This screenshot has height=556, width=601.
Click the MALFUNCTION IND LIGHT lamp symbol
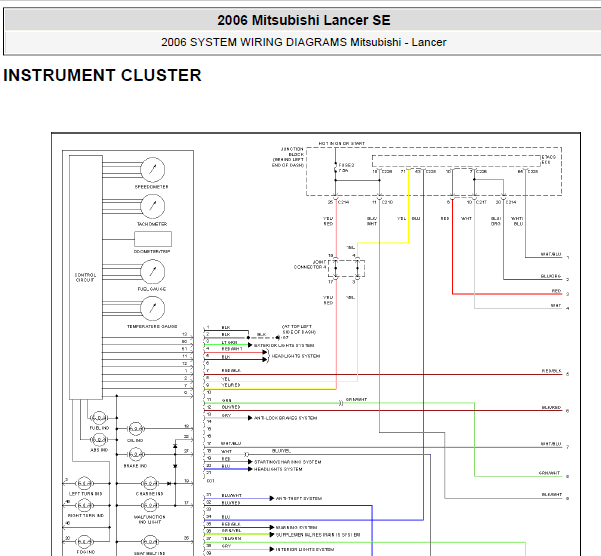pyautogui.click(x=150, y=505)
